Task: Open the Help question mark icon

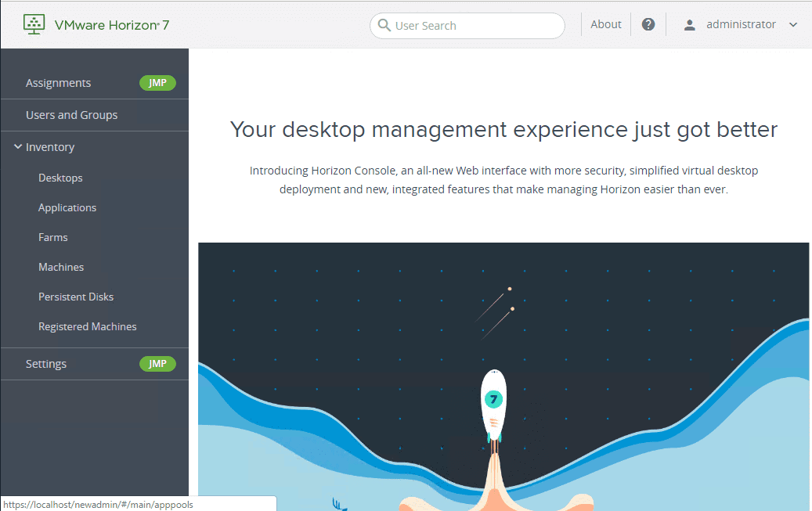Action: pyautogui.click(x=648, y=23)
